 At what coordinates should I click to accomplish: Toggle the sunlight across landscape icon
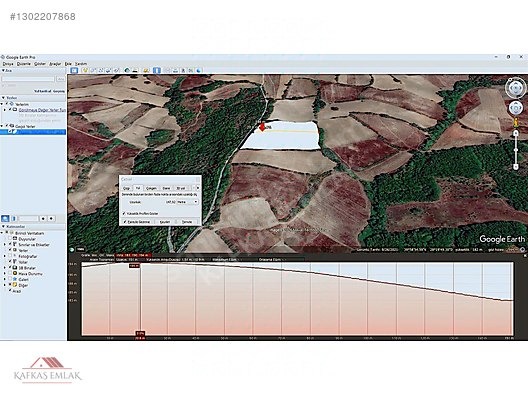pyautogui.click(x=135, y=70)
